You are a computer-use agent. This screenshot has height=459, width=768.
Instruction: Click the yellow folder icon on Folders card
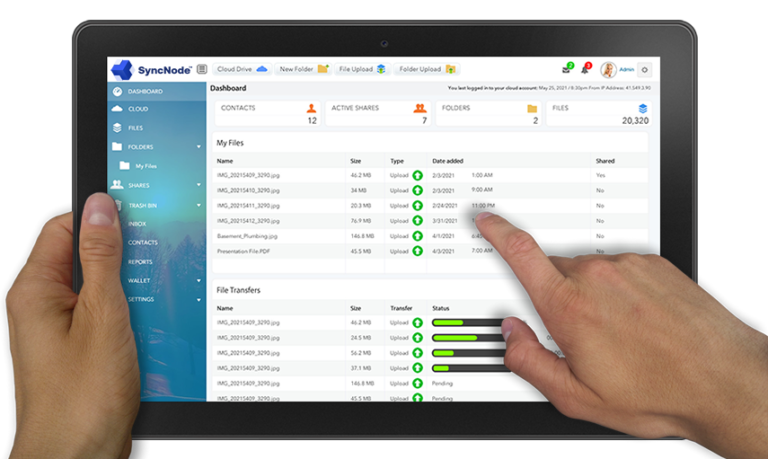(532, 108)
